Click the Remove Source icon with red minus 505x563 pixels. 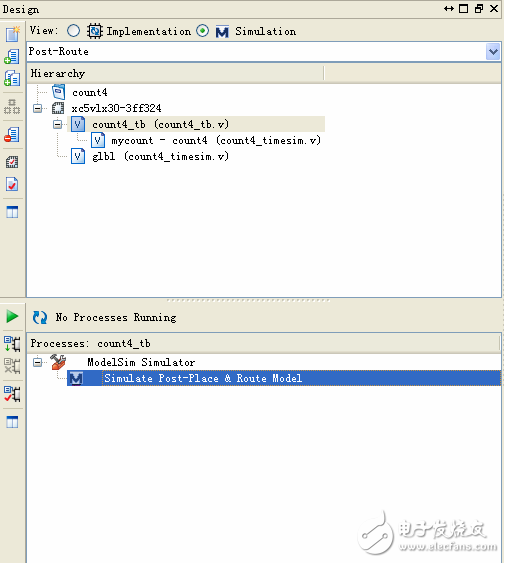12,134
